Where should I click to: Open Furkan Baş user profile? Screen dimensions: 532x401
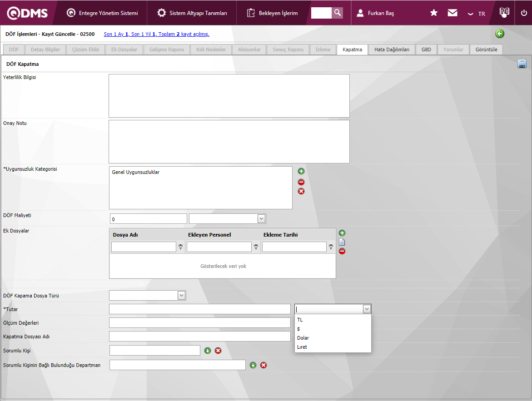(376, 13)
